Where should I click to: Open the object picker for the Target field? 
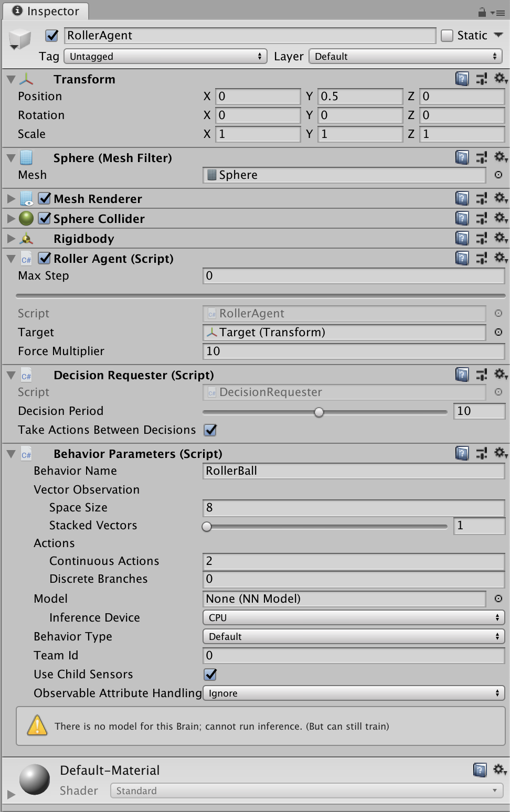pyautogui.click(x=497, y=332)
